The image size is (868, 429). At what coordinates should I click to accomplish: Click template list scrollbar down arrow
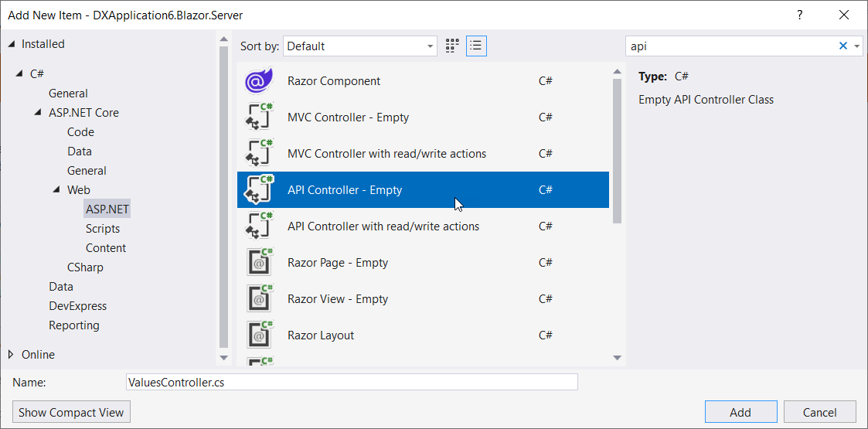tap(618, 358)
